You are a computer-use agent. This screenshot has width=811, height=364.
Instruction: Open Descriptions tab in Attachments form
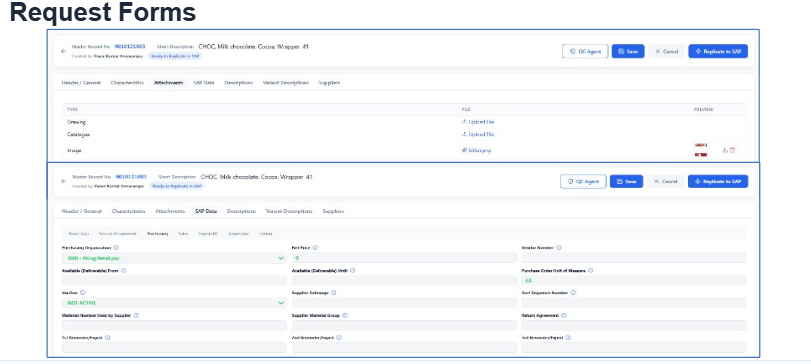pos(239,83)
